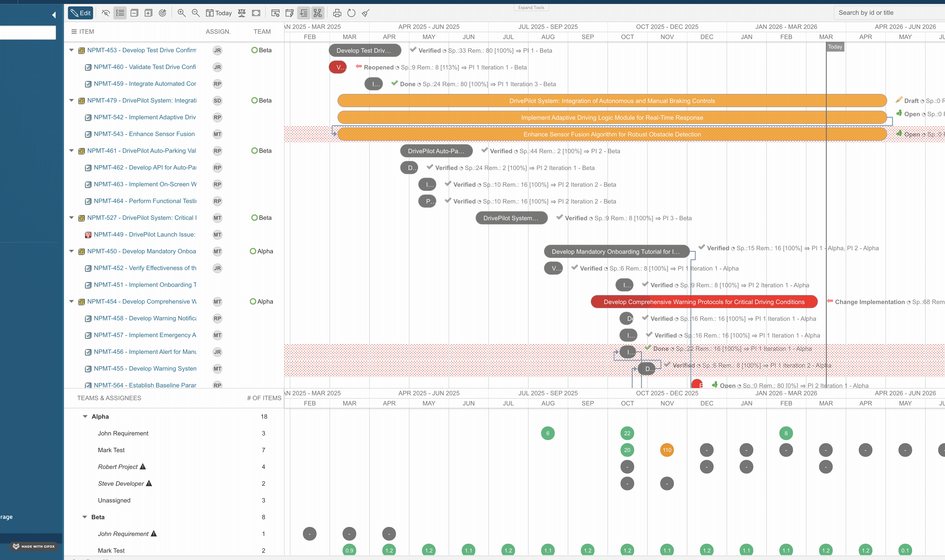Click the balance scales icon
This screenshot has height=560, width=945.
point(242,13)
